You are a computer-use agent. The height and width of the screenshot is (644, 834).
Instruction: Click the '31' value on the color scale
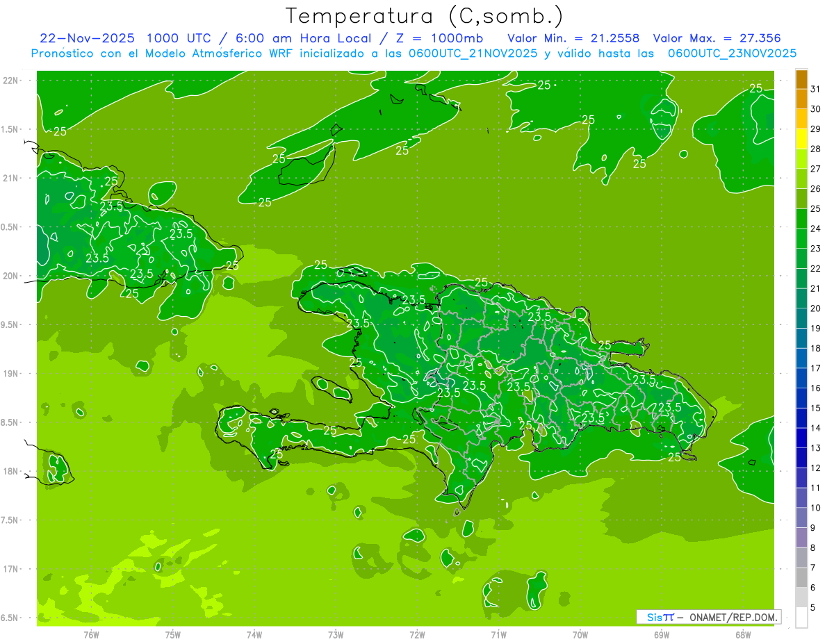pyautogui.click(x=816, y=88)
